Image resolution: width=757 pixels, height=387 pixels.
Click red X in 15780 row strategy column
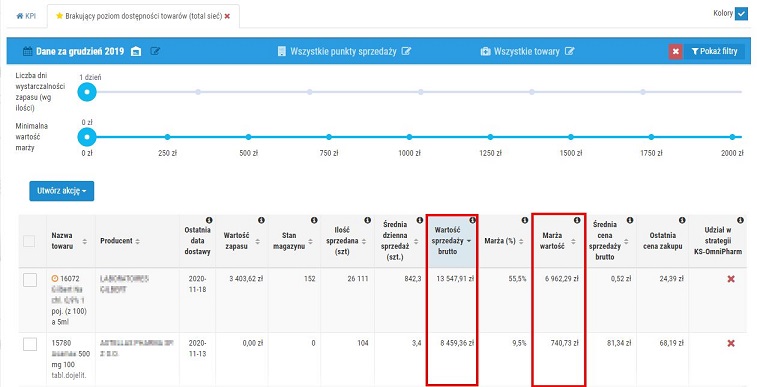[731, 343]
